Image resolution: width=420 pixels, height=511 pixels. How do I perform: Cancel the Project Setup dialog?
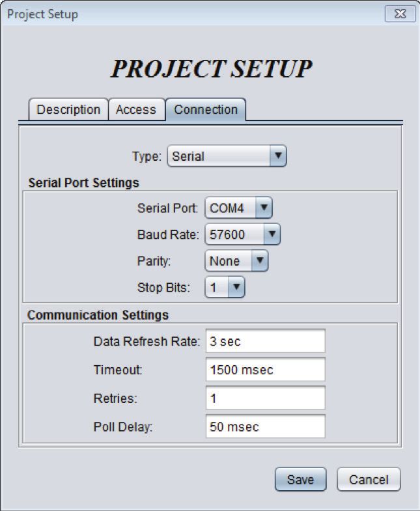point(369,479)
